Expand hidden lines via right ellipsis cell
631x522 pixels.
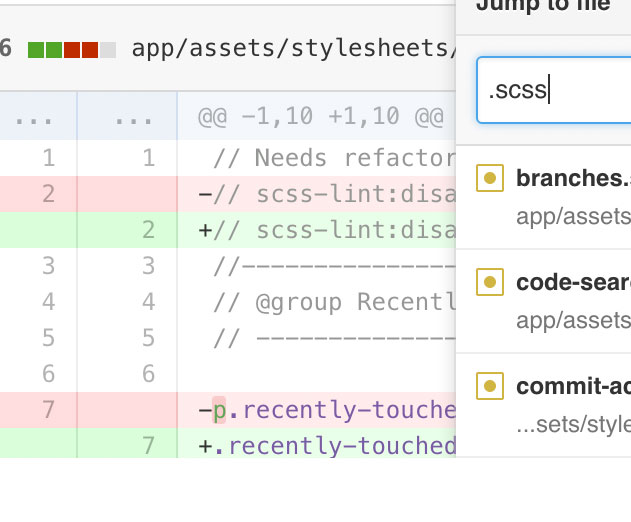click(128, 116)
